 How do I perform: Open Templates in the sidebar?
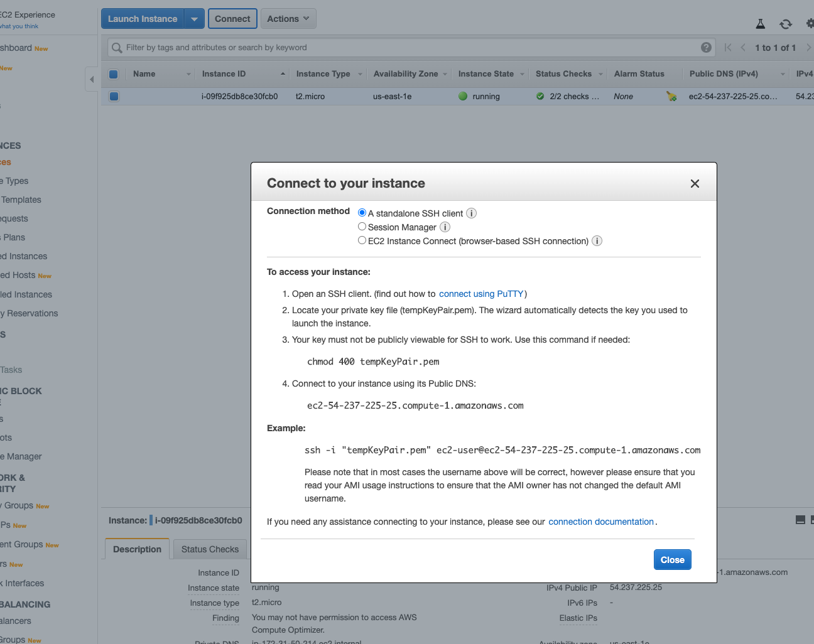tap(21, 200)
